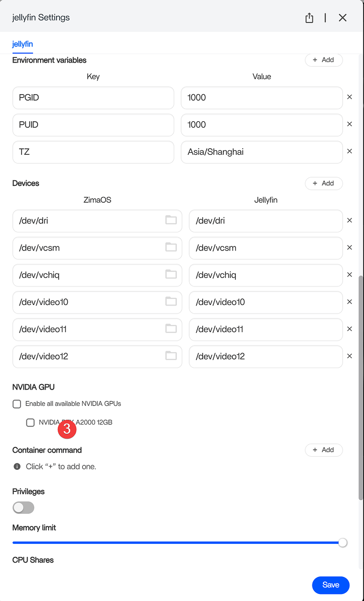Delete the TZ environment variable row

[349, 151]
